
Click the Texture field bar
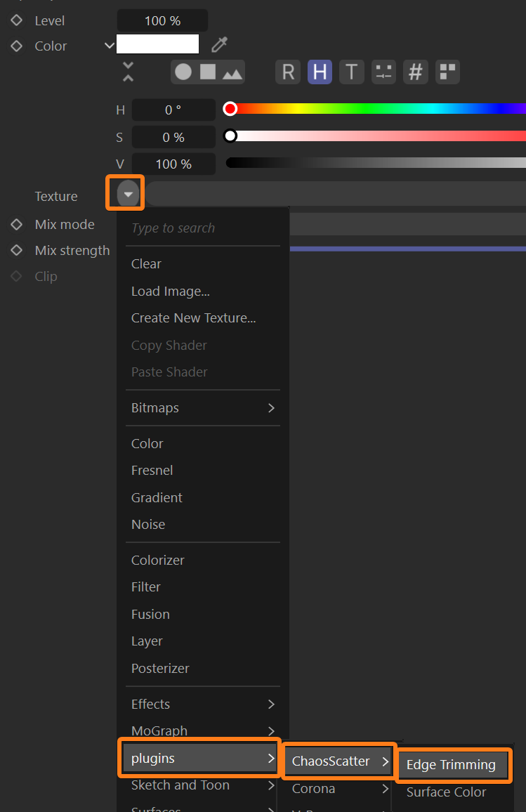click(x=336, y=194)
